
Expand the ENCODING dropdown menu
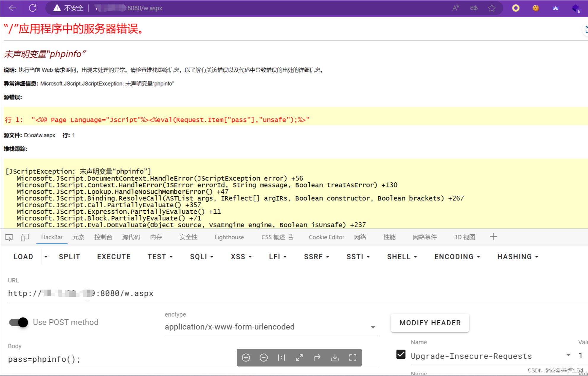point(457,257)
